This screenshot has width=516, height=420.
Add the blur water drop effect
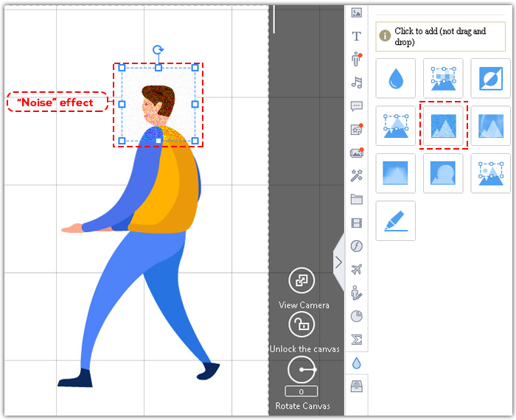point(396,78)
